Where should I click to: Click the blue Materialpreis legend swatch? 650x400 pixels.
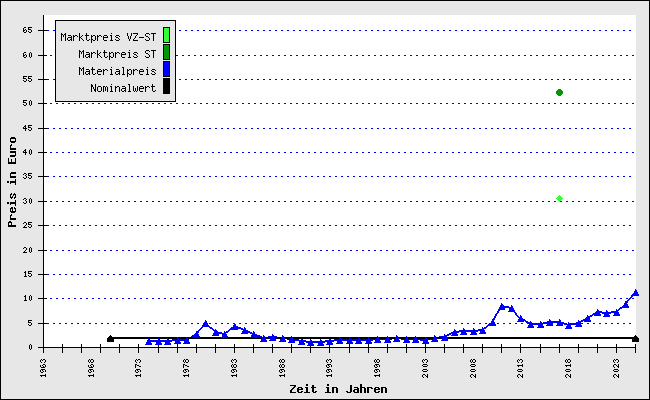click(x=167, y=70)
